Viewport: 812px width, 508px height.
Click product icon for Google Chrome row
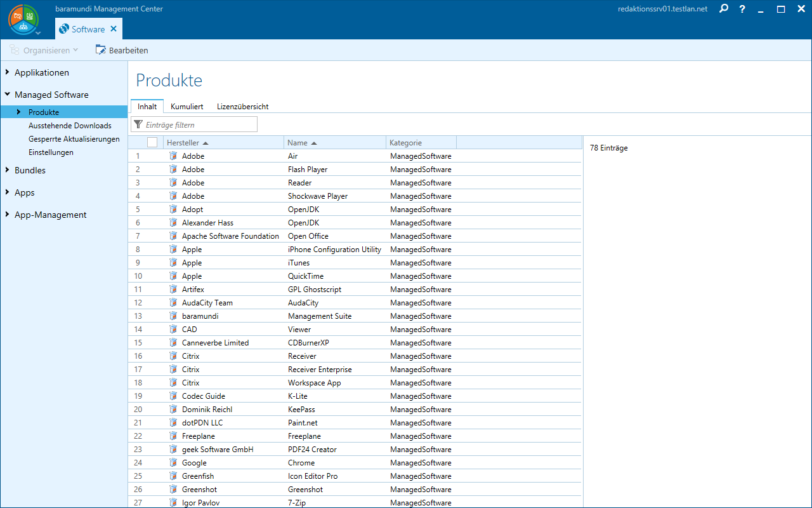[173, 463]
